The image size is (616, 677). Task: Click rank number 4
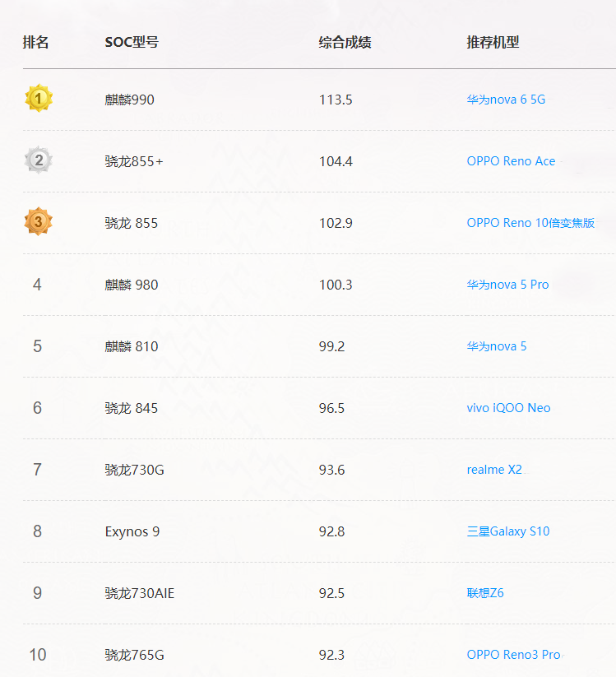[x=37, y=285]
